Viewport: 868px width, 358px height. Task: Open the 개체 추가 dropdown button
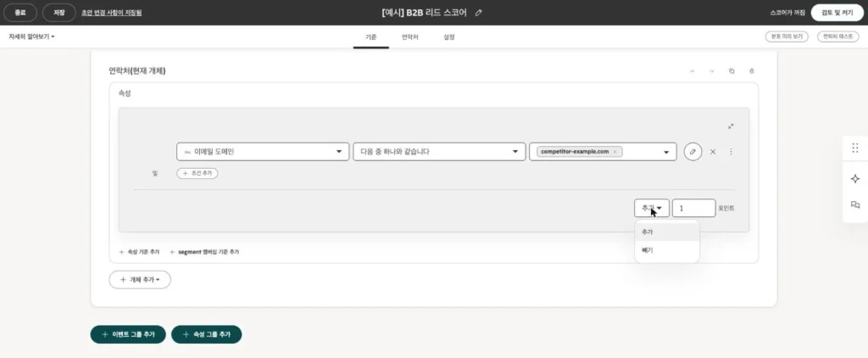click(x=140, y=280)
